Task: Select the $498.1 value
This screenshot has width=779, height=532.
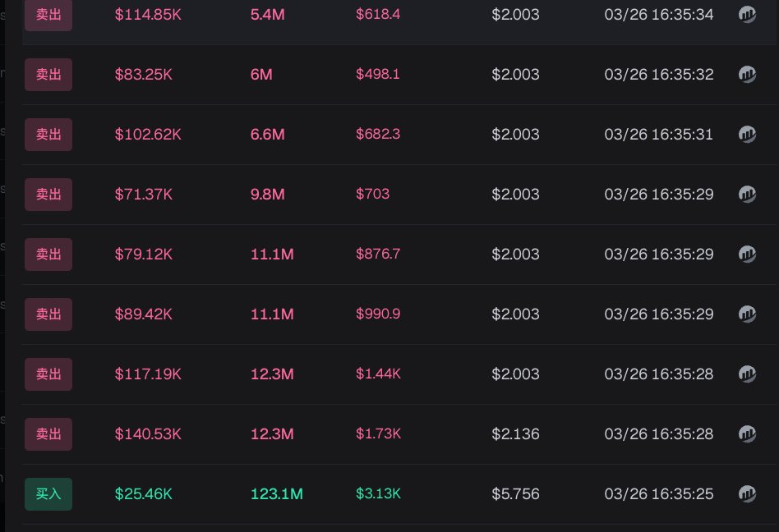Action: coord(377,74)
